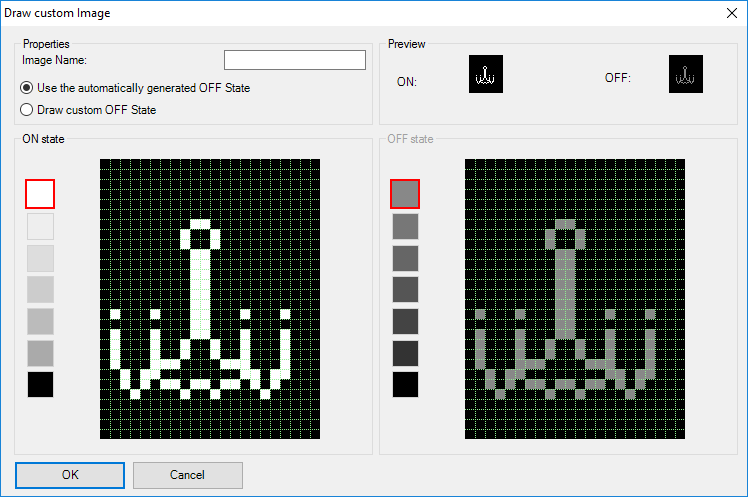Choose the second-lightest ON state swatch
The image size is (748, 497).
coord(40,225)
